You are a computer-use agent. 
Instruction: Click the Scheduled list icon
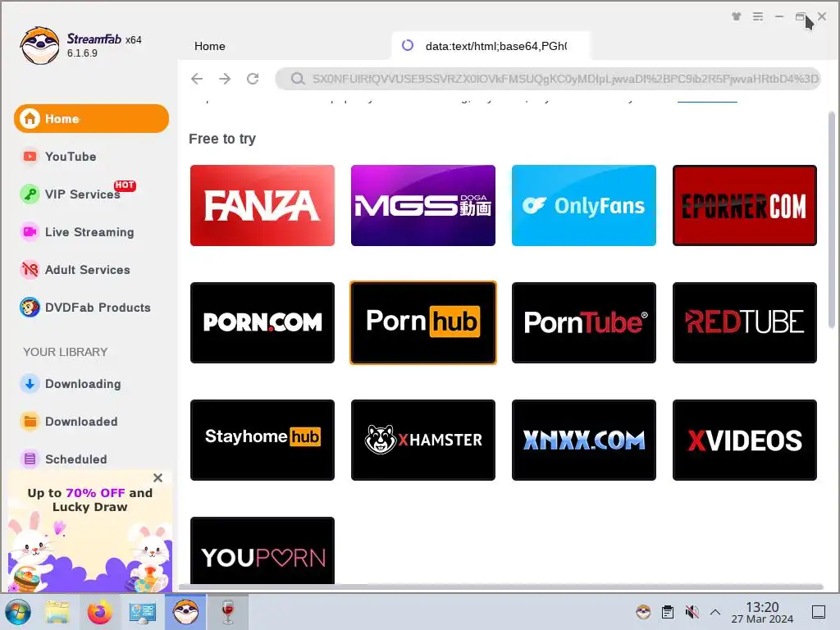click(30, 459)
